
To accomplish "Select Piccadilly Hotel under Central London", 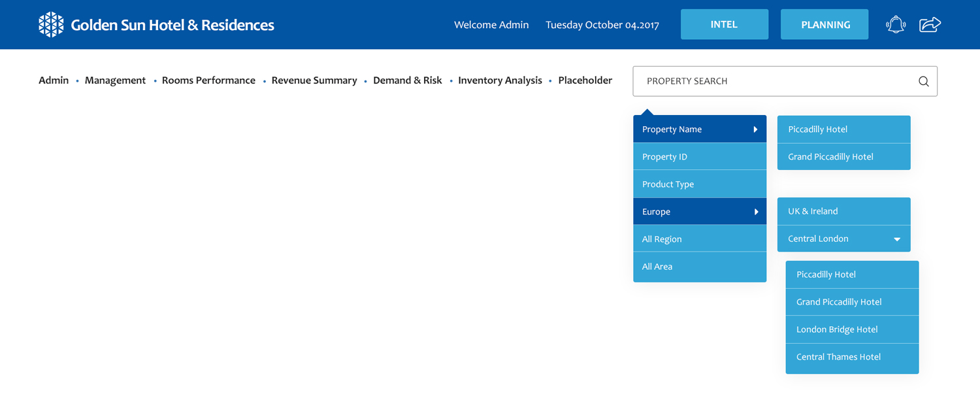I will click(x=852, y=274).
